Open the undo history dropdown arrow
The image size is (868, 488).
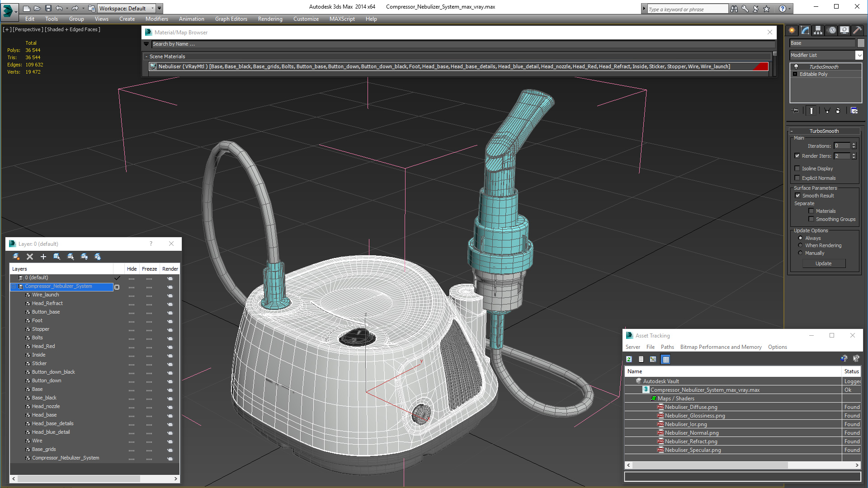click(x=67, y=8)
